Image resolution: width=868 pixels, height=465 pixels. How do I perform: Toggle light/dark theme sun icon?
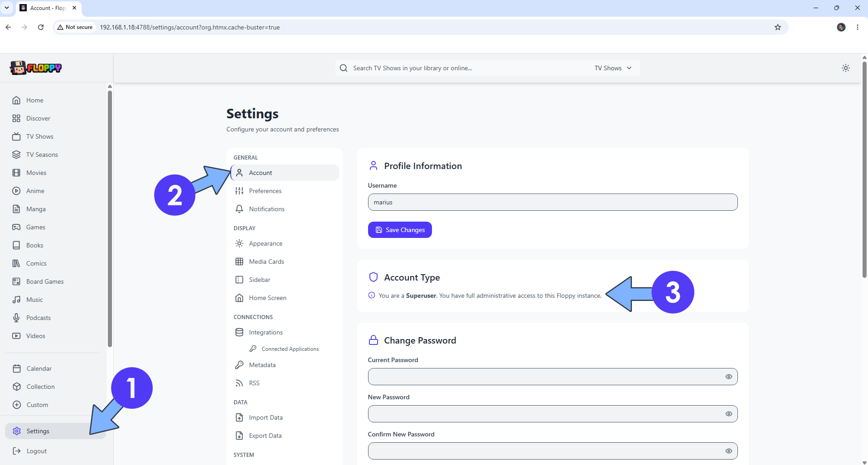point(846,68)
